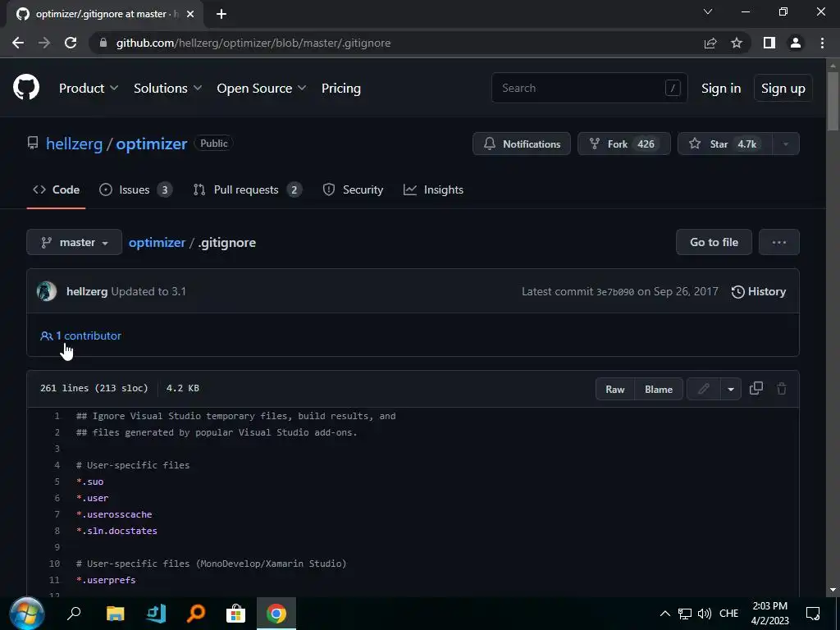The width and height of the screenshot is (840, 630).
Task: Click hellzerg's avatar image
Action: [47, 291]
